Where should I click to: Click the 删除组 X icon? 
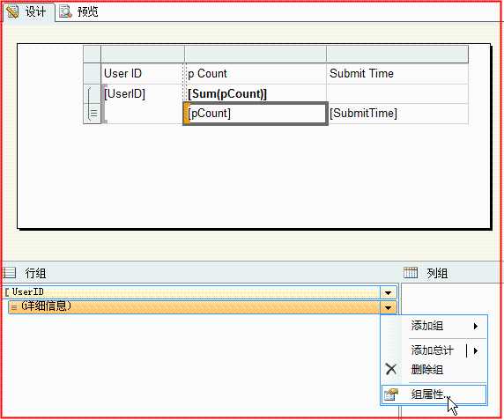pos(391,369)
